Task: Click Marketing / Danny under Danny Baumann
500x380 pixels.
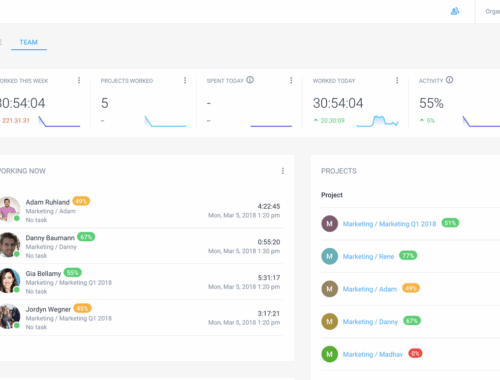Action: coord(51,247)
